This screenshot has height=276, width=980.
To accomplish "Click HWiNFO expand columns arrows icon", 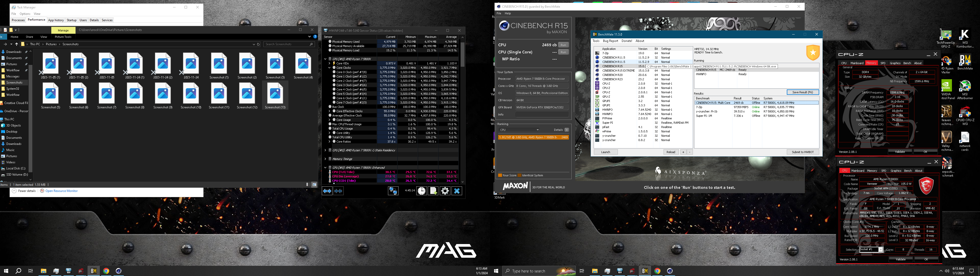I will point(327,191).
